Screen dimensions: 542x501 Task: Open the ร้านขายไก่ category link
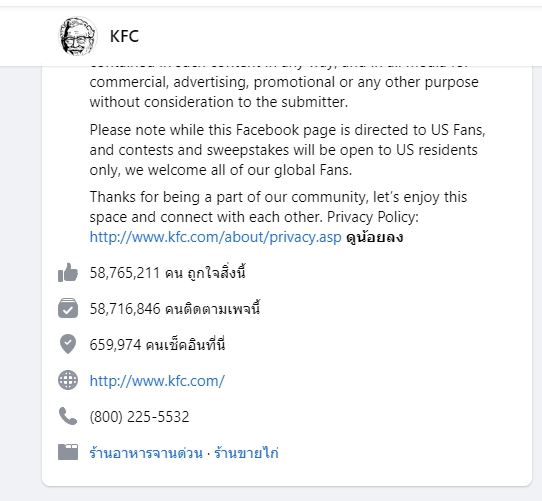pos(246,453)
